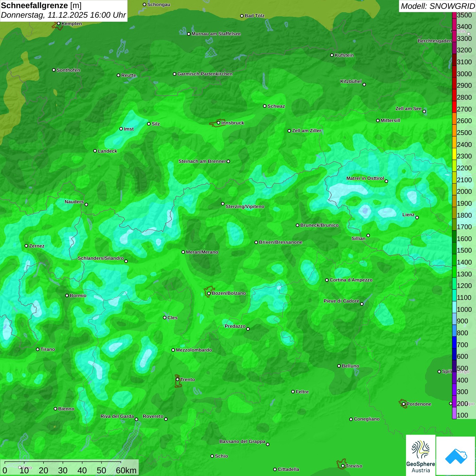Select the Schio label
This screenshot has width=476, height=476.
coord(221,456)
